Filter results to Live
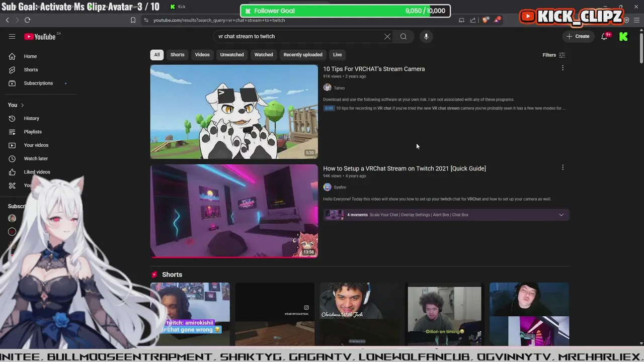Image resolution: width=644 pixels, height=362 pixels. coord(337,55)
